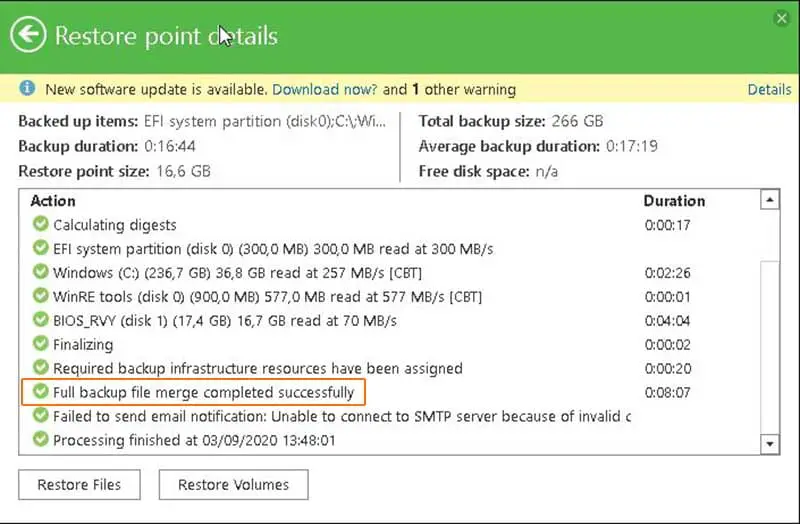
Task: Click the WinRE tools success check icon
Action: pos(40,295)
